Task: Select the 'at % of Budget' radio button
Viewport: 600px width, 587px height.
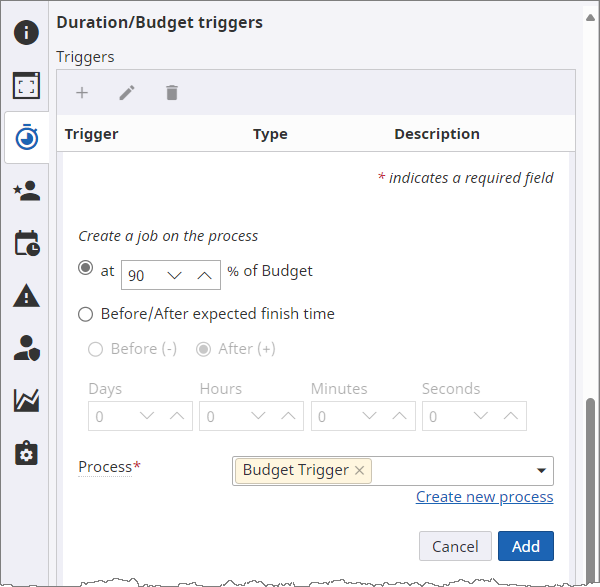Action: click(x=86, y=270)
